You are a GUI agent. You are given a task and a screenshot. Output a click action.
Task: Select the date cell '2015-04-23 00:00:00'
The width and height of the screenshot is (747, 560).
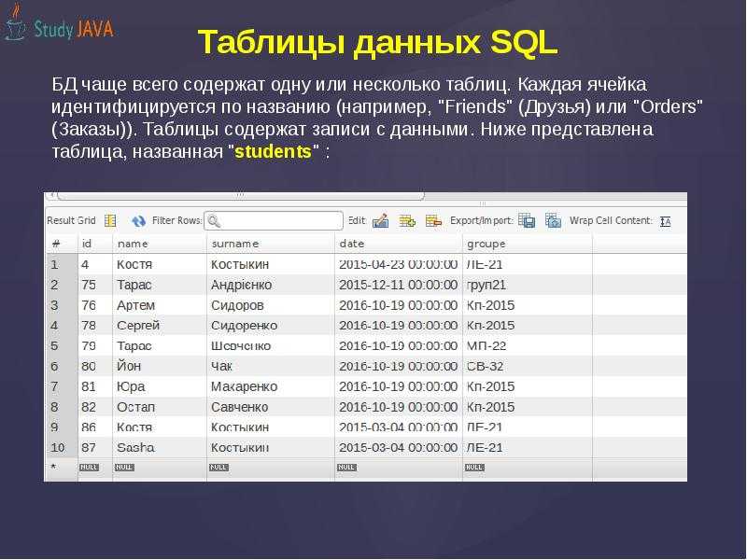(398, 264)
